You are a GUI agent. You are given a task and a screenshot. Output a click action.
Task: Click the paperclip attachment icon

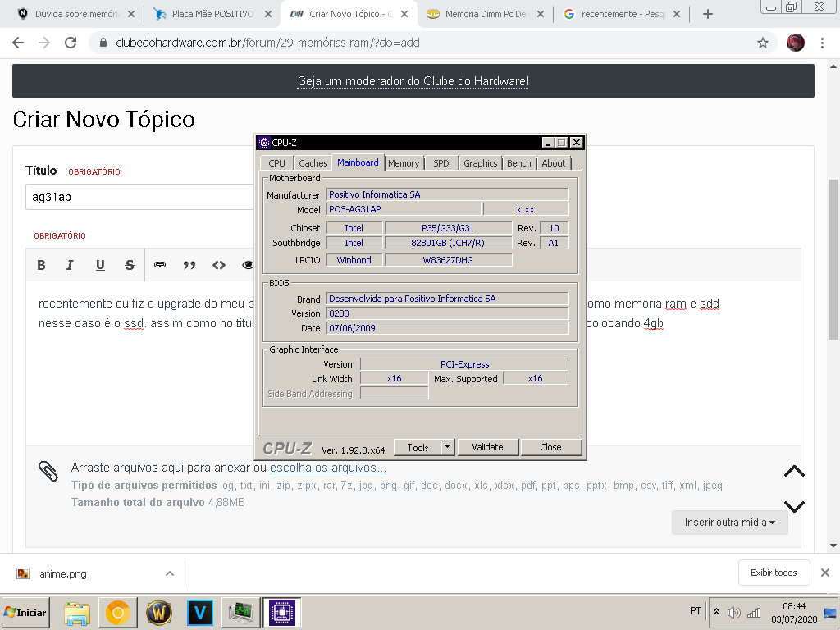[x=48, y=471]
